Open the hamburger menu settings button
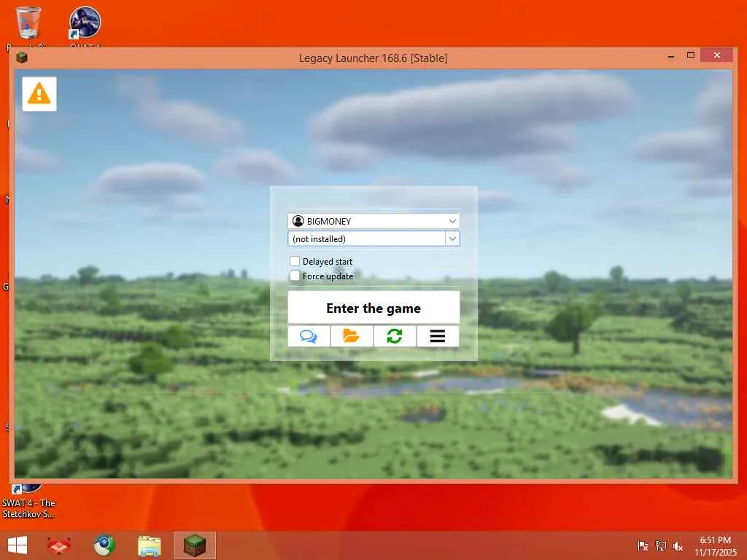Image resolution: width=747 pixels, height=560 pixels. click(438, 336)
